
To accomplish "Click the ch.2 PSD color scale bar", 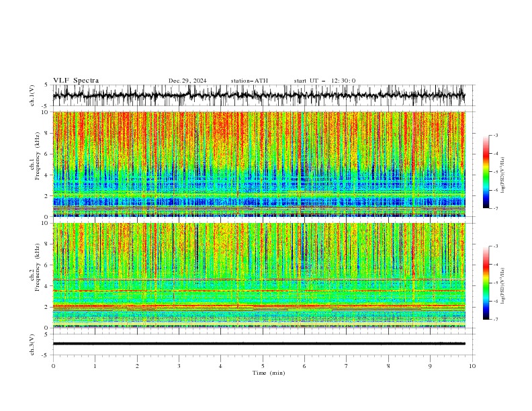I will (486, 283).
